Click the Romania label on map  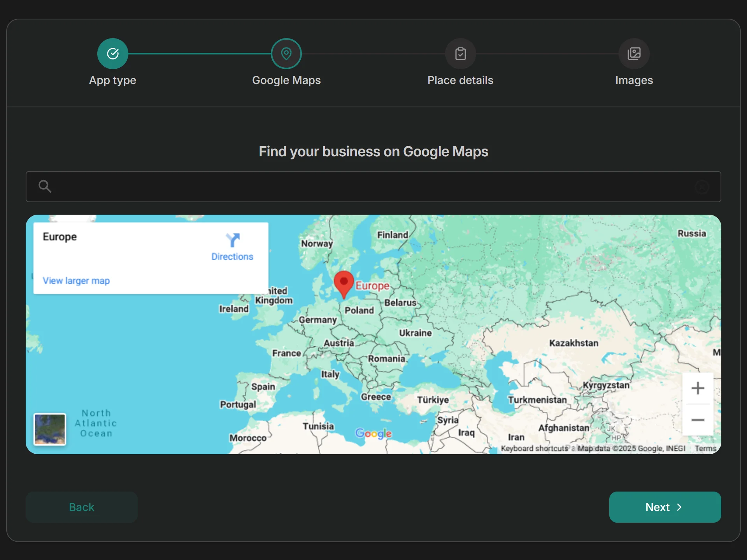(387, 359)
